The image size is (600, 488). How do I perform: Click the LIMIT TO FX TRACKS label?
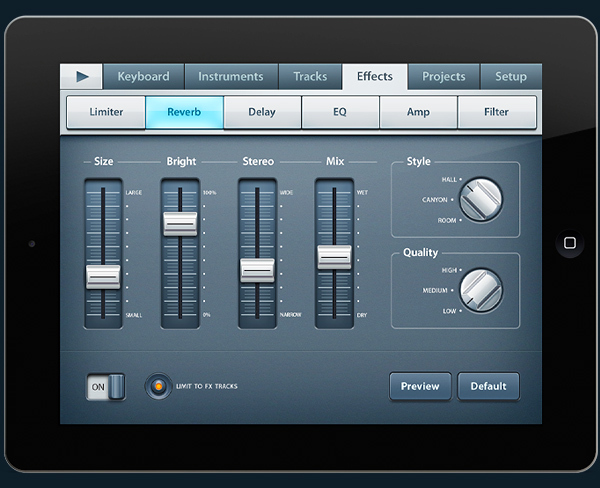[x=207, y=386]
